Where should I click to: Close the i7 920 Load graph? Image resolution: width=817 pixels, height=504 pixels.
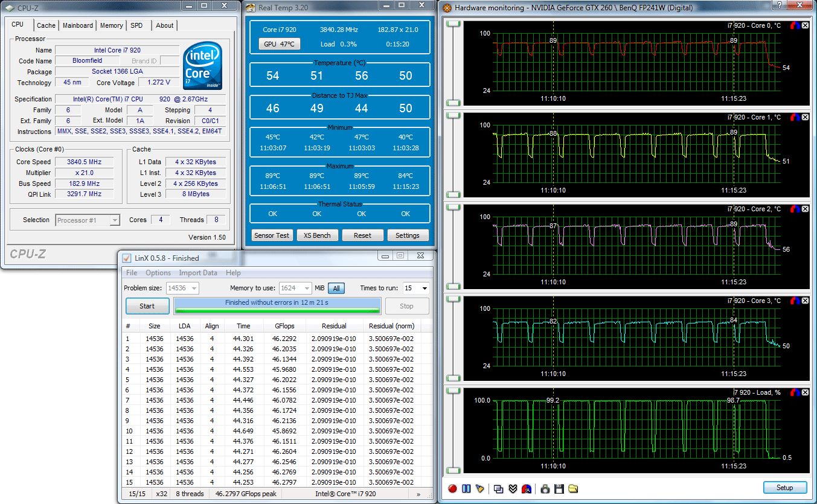(x=805, y=392)
